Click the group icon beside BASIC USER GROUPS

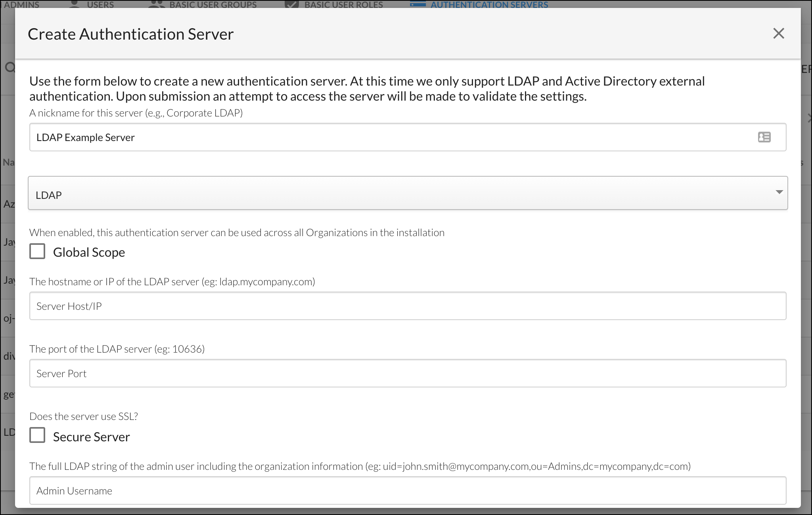click(x=156, y=4)
